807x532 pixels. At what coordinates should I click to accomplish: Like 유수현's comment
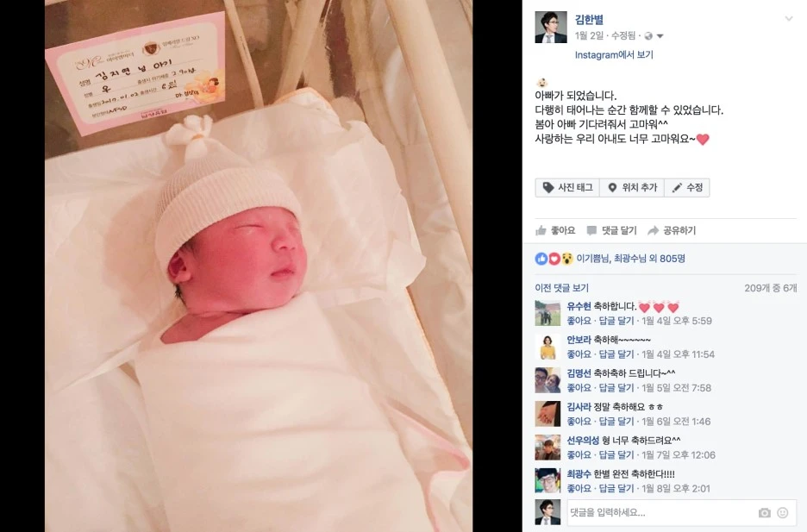point(579,321)
